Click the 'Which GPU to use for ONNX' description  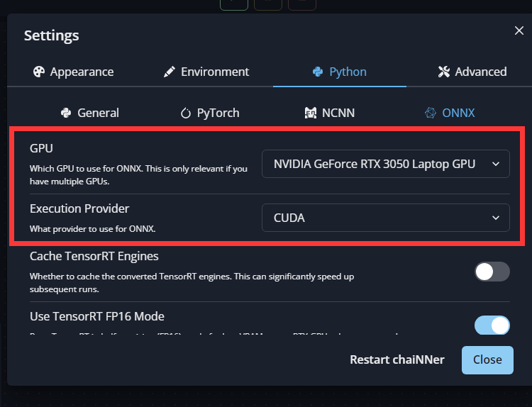(138, 175)
